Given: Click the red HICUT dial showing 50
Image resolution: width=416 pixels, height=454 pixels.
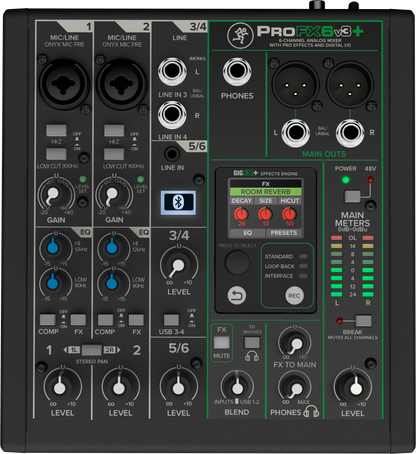Looking at the screenshot, I should [289, 213].
